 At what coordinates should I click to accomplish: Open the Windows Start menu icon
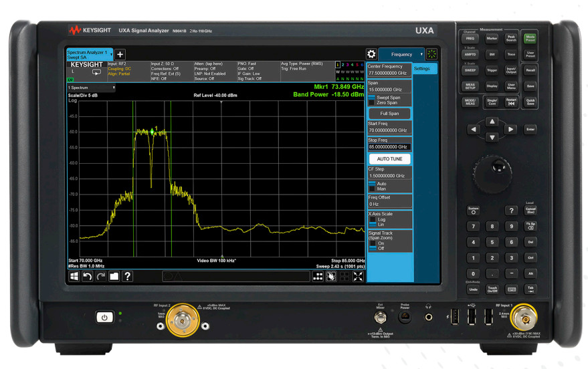pos(74,276)
